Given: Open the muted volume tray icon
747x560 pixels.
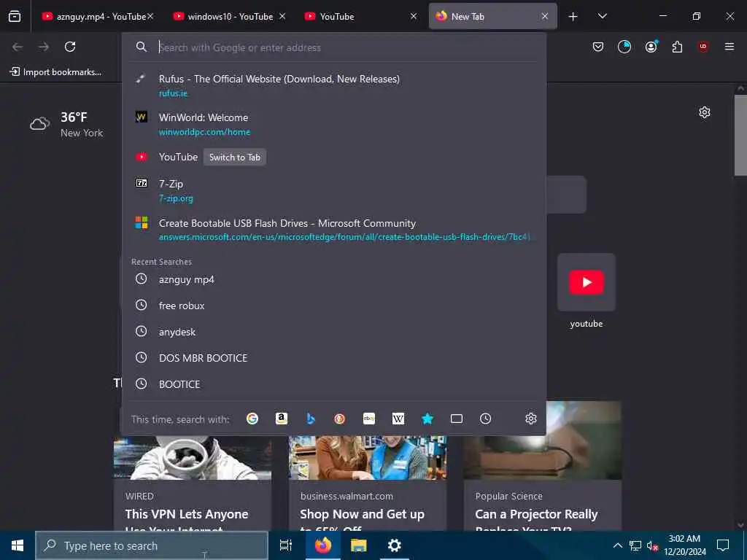Looking at the screenshot, I should [652, 545].
